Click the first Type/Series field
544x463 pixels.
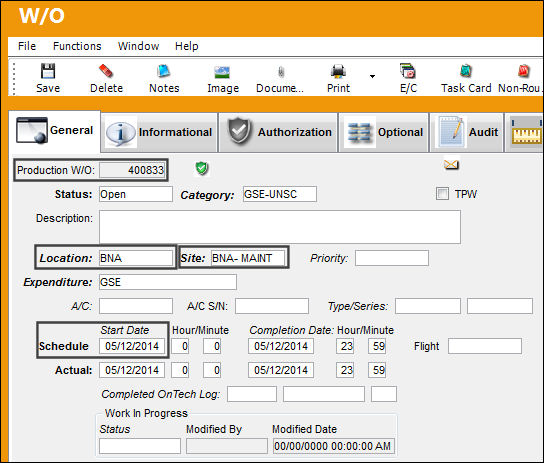(x=428, y=306)
